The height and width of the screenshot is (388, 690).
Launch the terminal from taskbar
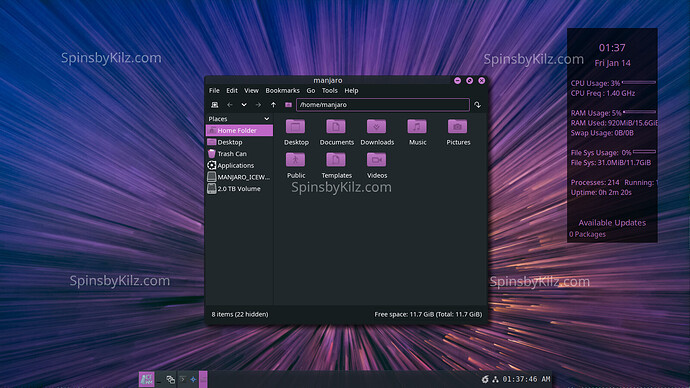click(183, 379)
